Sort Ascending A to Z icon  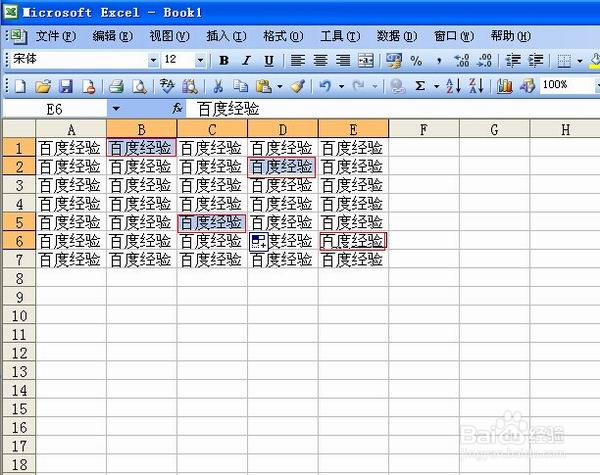coord(454,86)
